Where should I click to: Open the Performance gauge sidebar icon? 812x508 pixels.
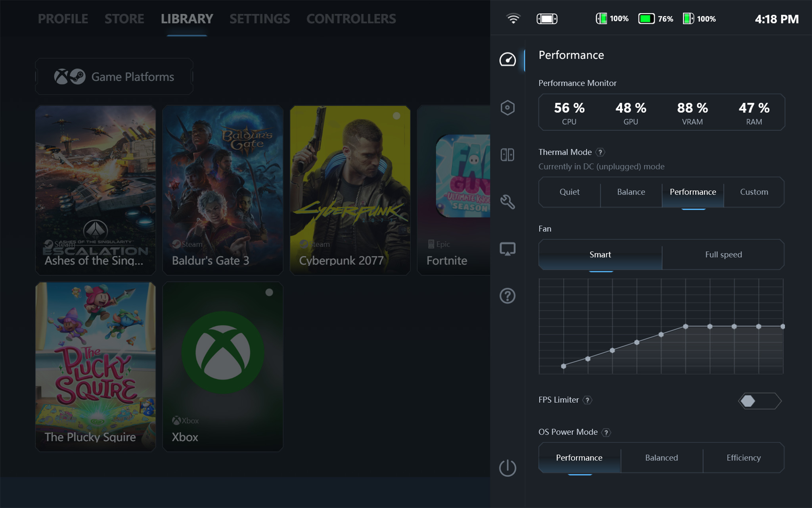tap(507, 60)
